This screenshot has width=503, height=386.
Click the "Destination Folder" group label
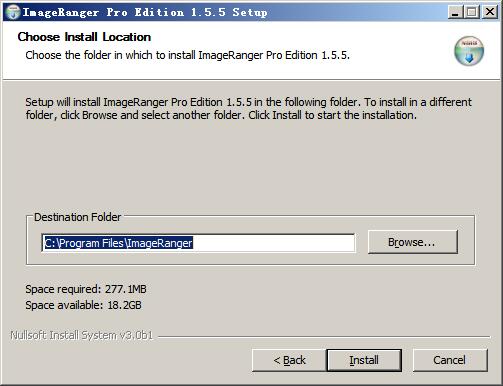click(78, 217)
